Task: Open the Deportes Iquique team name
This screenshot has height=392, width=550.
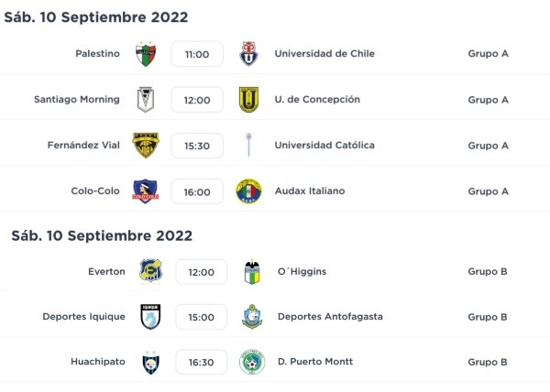Action: pyautogui.click(x=82, y=317)
